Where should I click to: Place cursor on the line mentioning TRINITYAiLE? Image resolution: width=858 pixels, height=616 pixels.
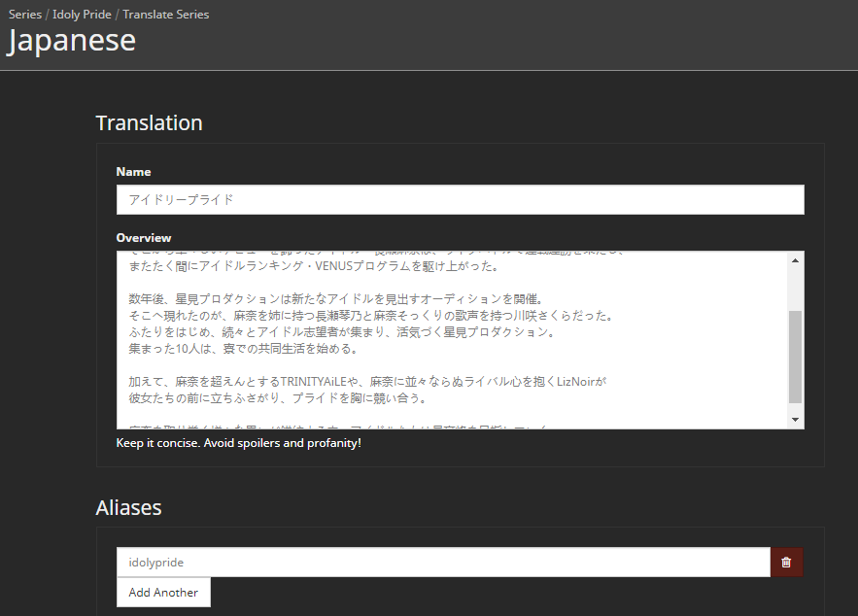(367, 382)
